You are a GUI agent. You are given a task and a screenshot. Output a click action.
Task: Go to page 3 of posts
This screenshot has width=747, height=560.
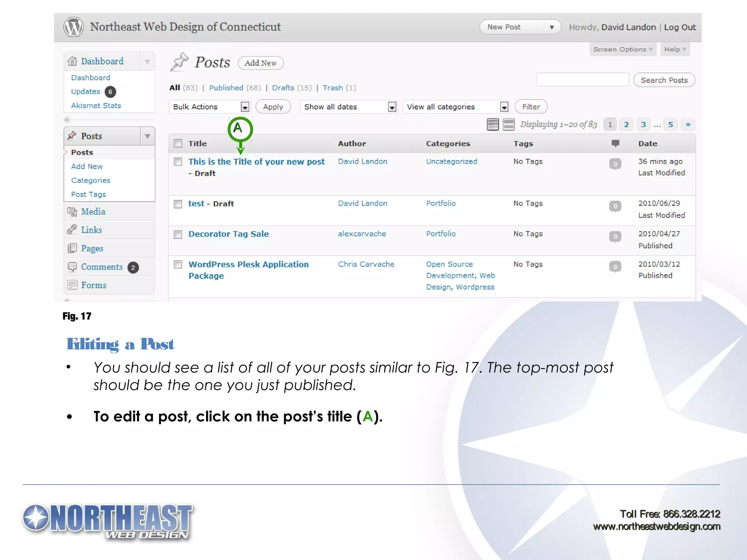click(643, 125)
